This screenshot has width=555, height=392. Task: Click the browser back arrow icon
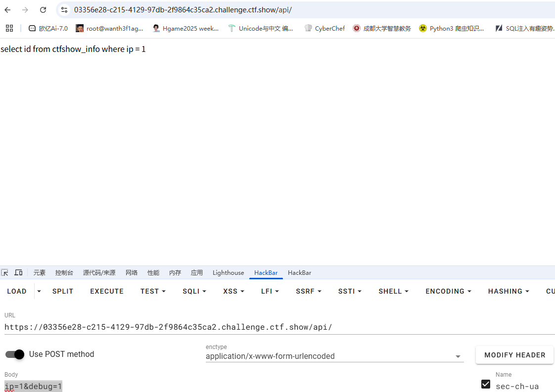coord(8,10)
